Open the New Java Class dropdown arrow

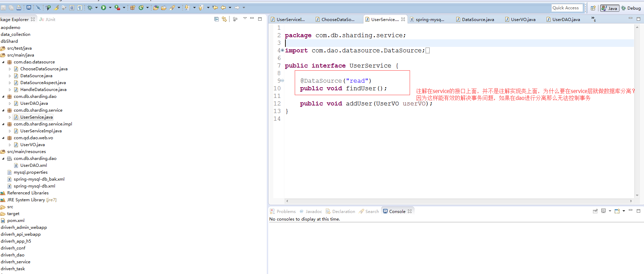click(147, 8)
